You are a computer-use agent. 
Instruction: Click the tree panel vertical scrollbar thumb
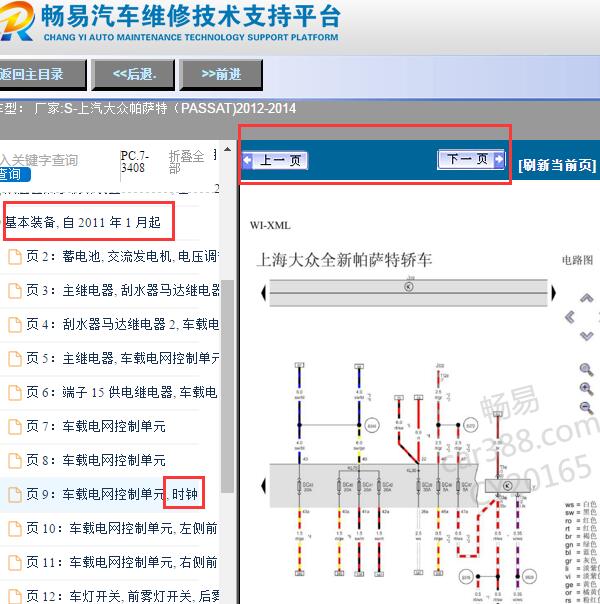click(x=228, y=386)
